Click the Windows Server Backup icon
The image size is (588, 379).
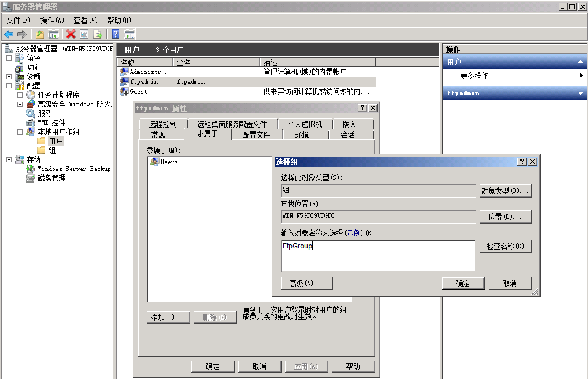31,169
